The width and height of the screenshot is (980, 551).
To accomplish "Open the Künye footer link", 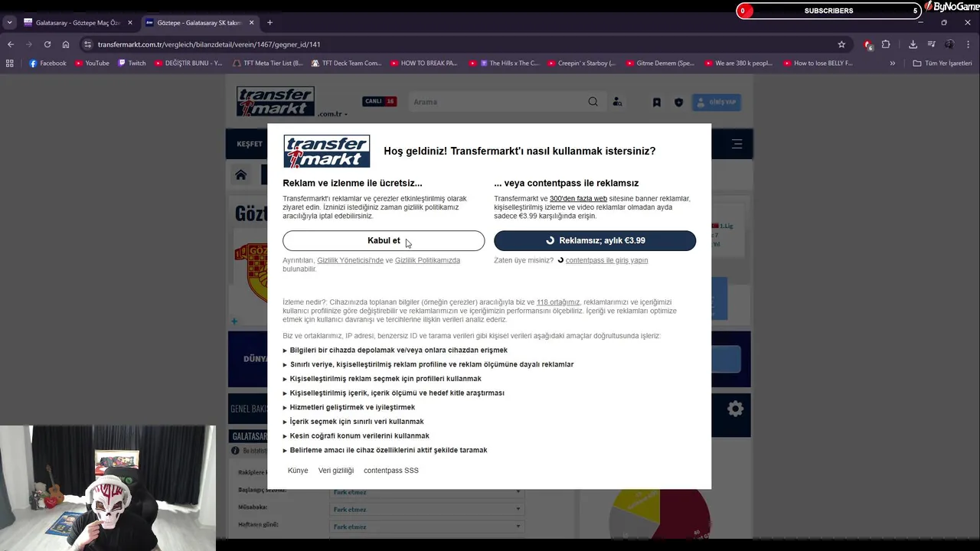I will pos(298,471).
